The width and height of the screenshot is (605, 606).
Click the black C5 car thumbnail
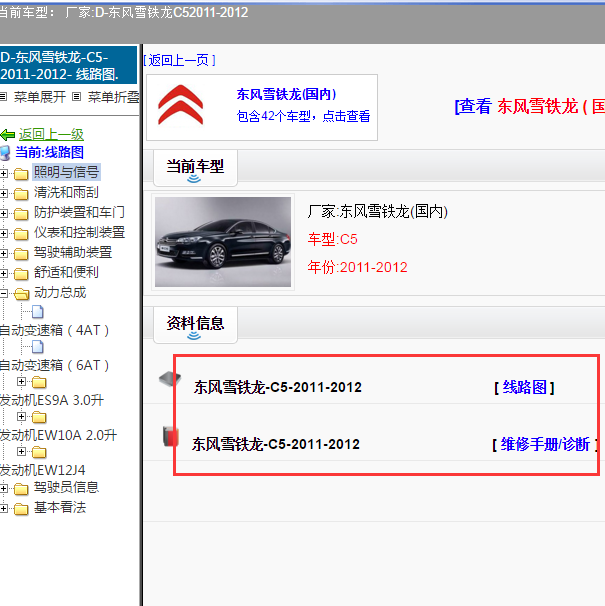click(x=223, y=242)
